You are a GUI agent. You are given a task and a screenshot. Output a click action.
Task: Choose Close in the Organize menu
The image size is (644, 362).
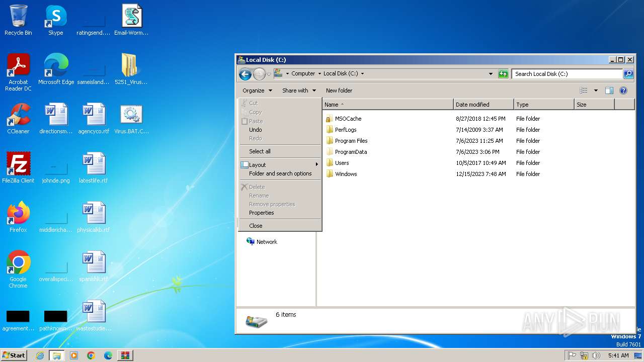(280, 226)
